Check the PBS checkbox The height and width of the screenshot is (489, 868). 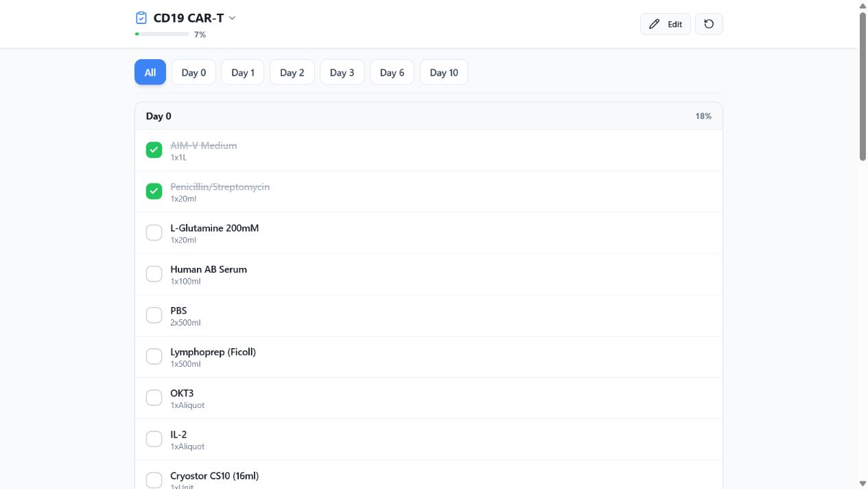tap(154, 315)
